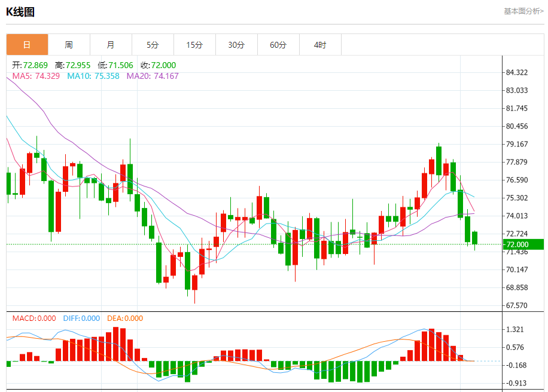Click the 68.858 price axis label
The image size is (548, 392).
pyautogui.click(x=517, y=287)
